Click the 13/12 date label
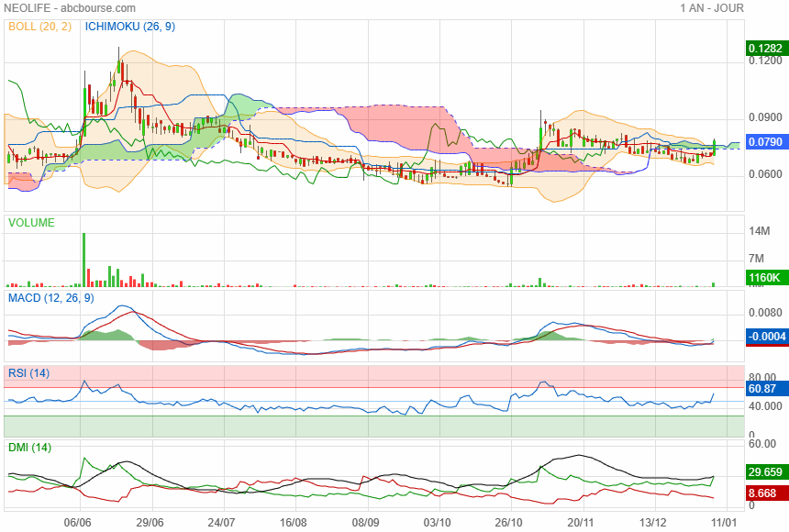This screenshot has height=532, width=789. [x=652, y=523]
